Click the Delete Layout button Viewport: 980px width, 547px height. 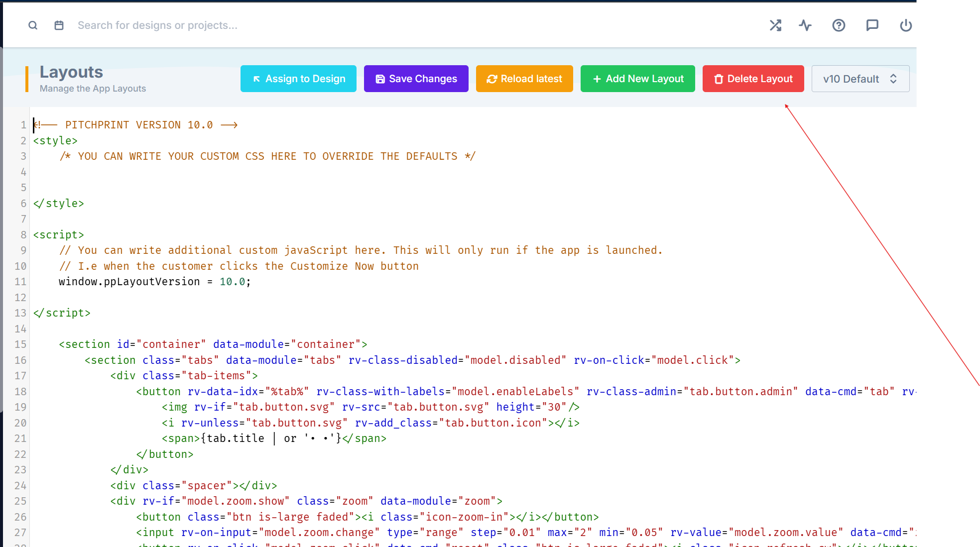coord(753,79)
